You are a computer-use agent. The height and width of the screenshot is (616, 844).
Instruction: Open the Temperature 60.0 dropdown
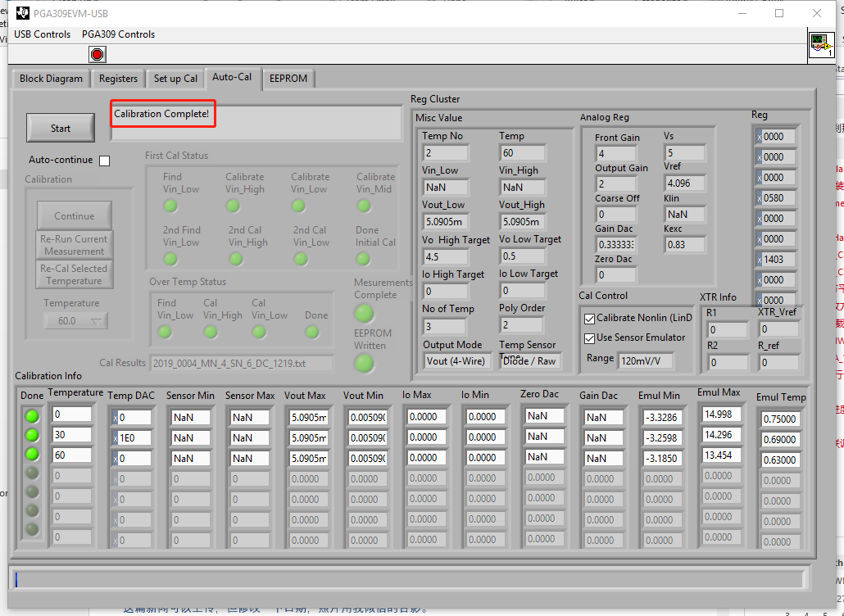(75, 321)
